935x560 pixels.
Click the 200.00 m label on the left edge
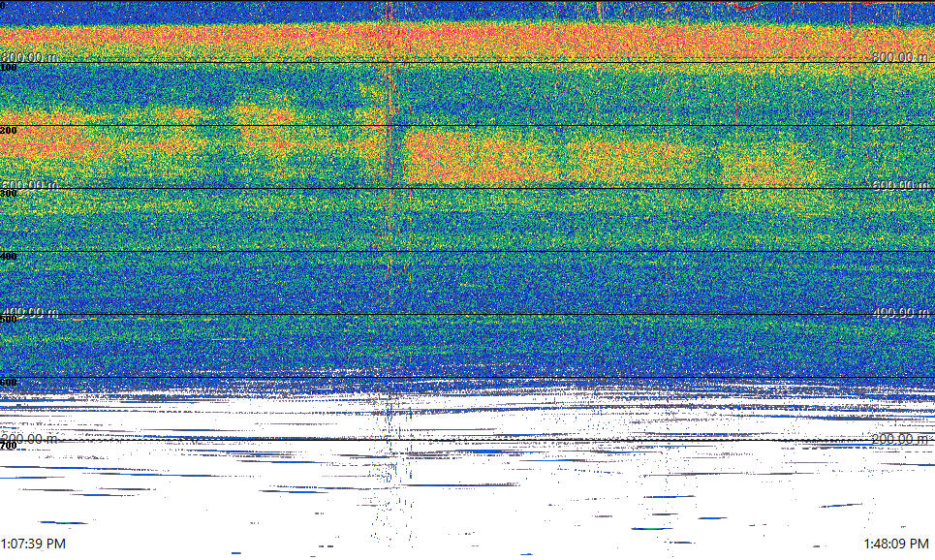point(29,439)
